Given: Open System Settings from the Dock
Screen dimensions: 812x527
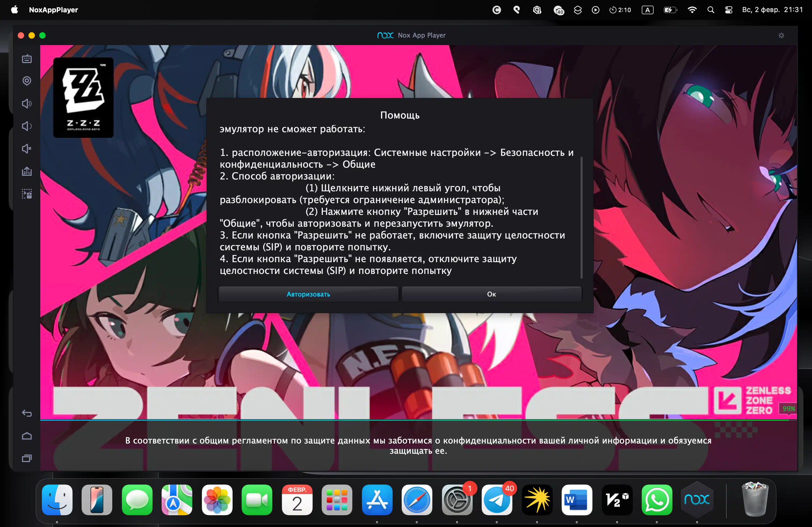Looking at the screenshot, I should pos(457,499).
